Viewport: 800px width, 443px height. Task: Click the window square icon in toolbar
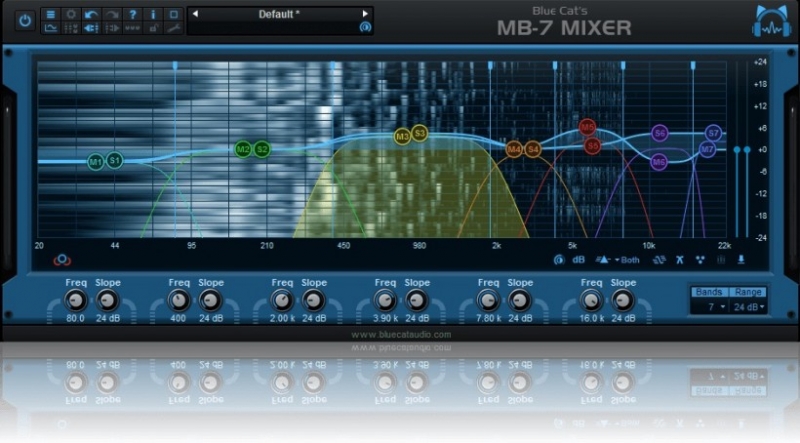[174, 14]
